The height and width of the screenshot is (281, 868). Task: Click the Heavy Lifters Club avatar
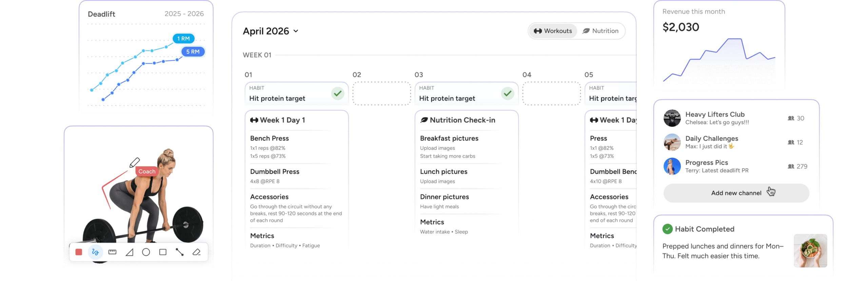pyautogui.click(x=672, y=118)
